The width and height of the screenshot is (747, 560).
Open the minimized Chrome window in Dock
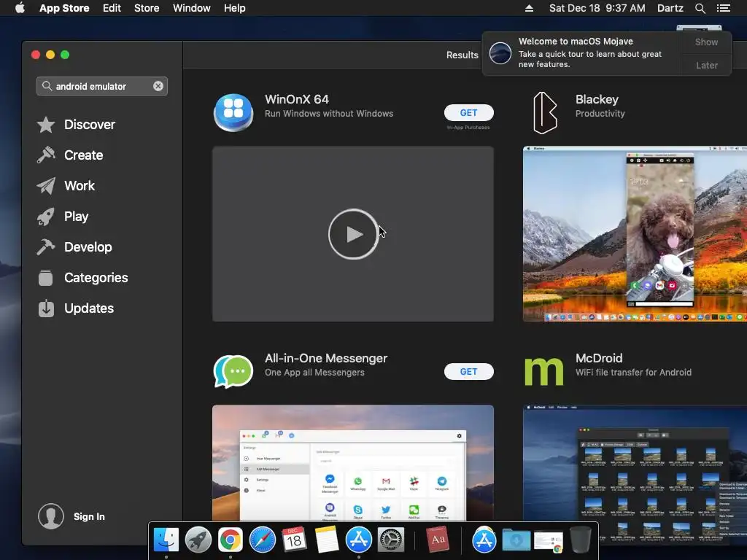pos(549,542)
